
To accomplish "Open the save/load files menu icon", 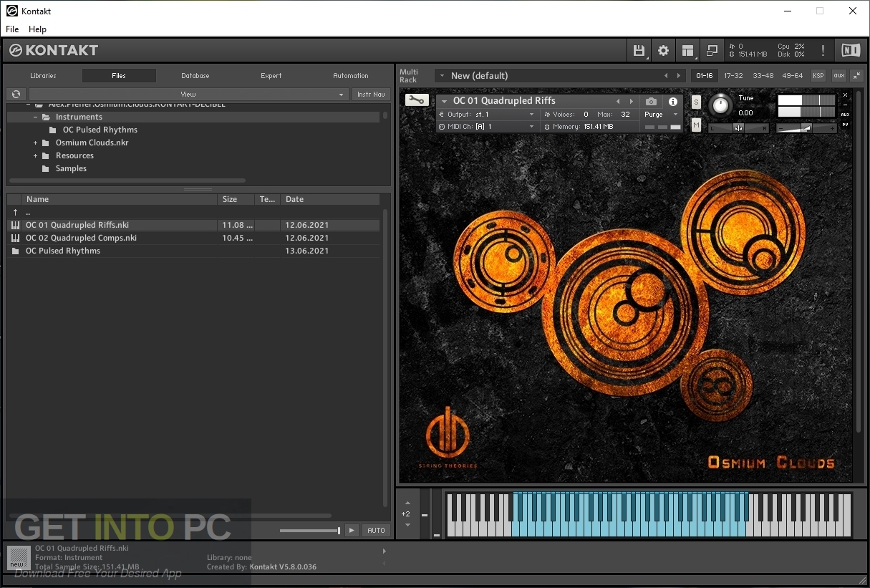I will pos(639,50).
